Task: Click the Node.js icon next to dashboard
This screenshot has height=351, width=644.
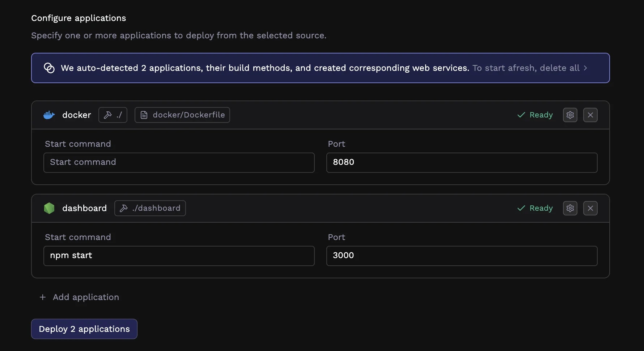Action: 49,208
